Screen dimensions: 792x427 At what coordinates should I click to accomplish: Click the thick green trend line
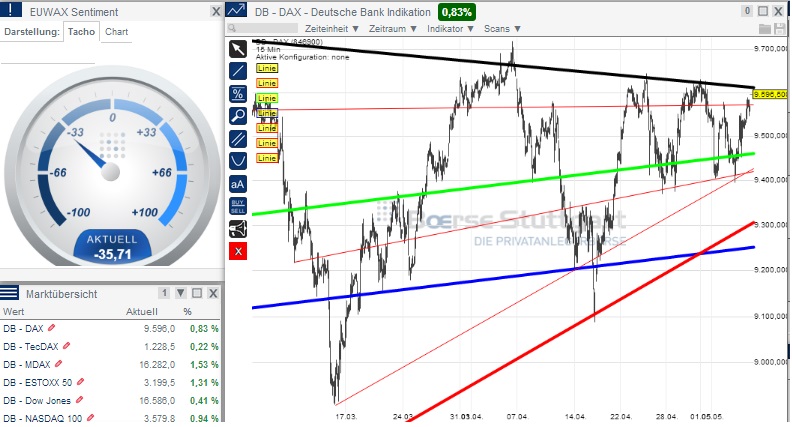503,184
